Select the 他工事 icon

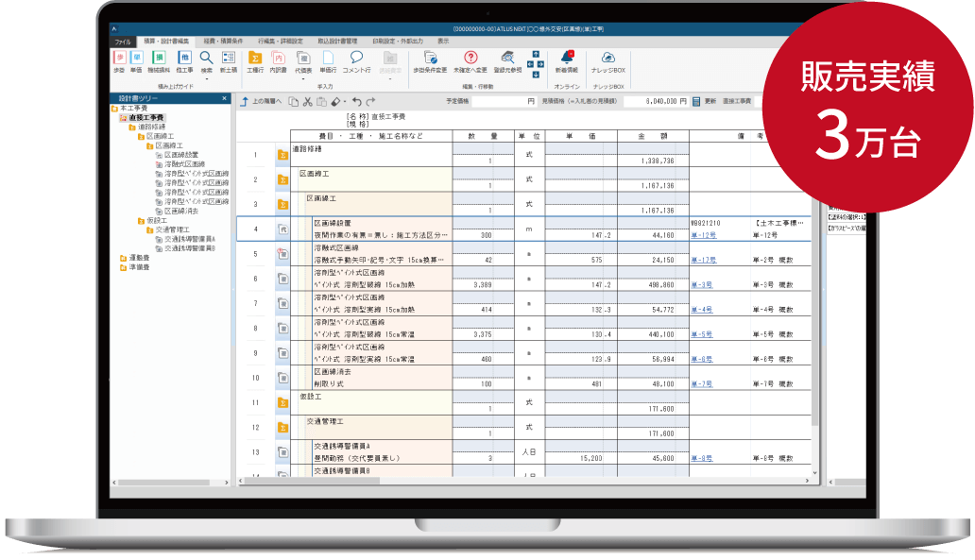pos(184,62)
